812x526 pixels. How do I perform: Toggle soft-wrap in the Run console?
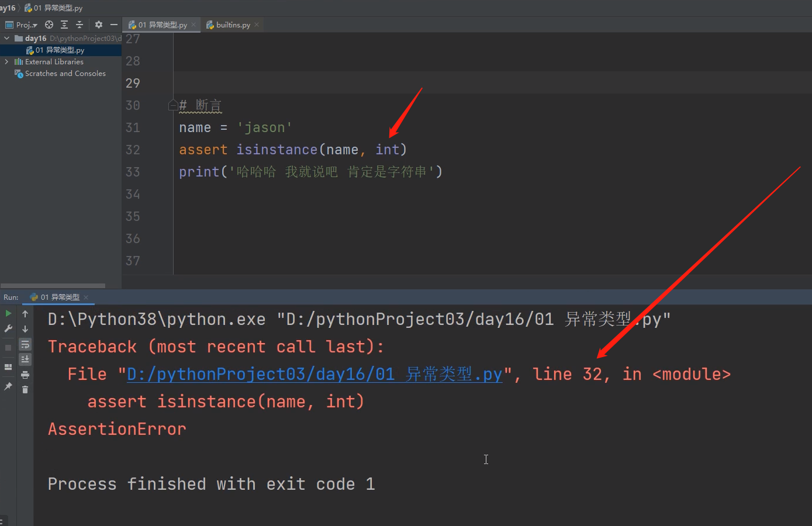coord(25,344)
